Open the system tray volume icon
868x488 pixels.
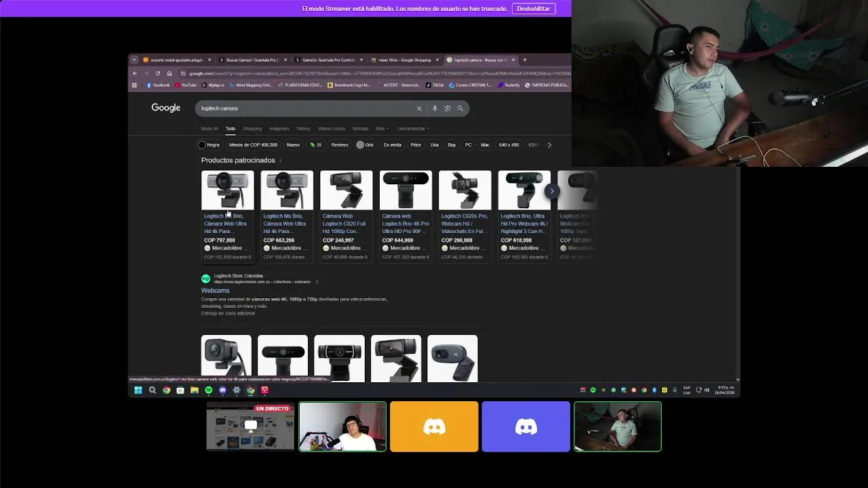point(707,390)
